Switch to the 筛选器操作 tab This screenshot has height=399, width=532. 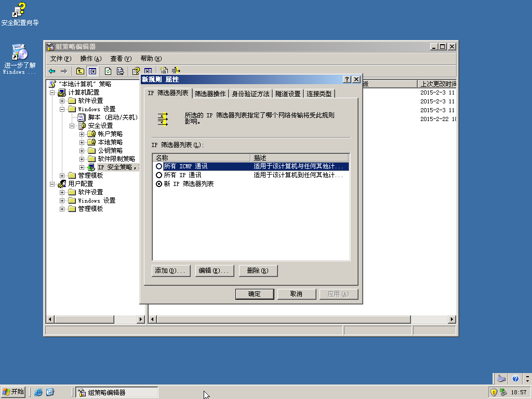[210, 94]
